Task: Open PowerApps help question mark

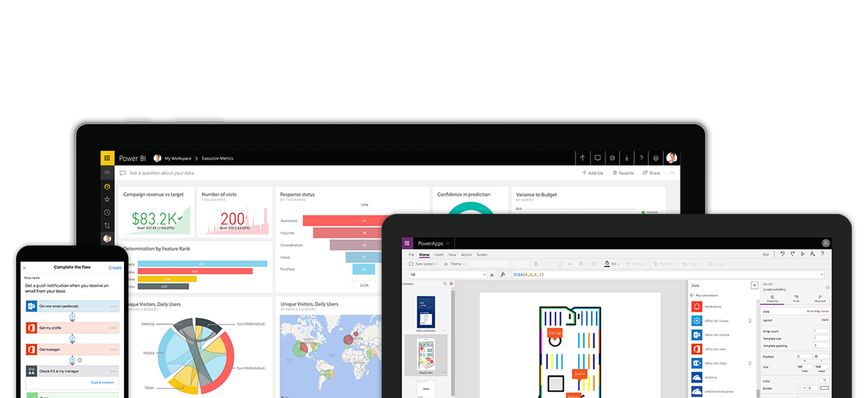Action: pyautogui.click(x=822, y=254)
